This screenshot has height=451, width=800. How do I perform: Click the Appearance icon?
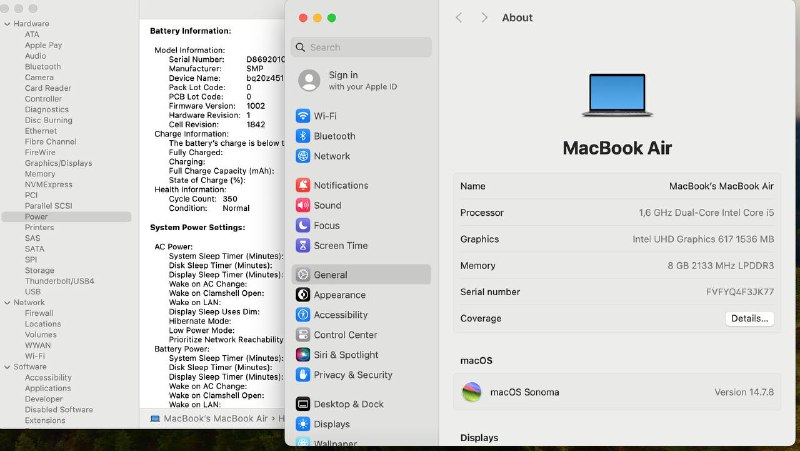tap(303, 294)
